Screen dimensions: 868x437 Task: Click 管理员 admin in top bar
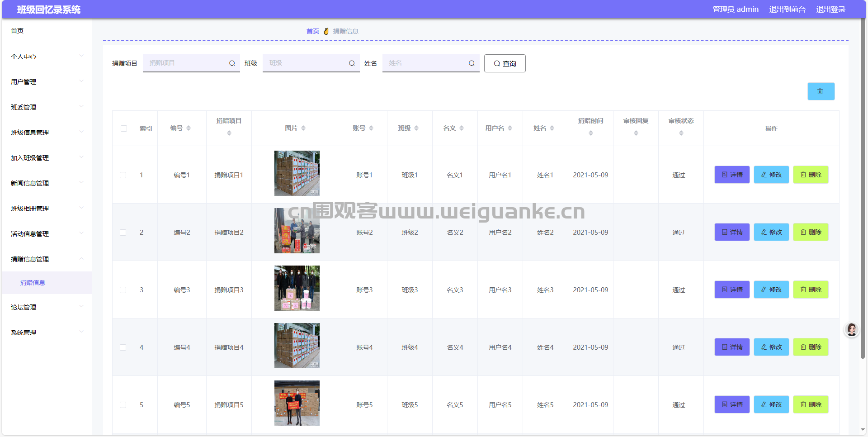736,9
